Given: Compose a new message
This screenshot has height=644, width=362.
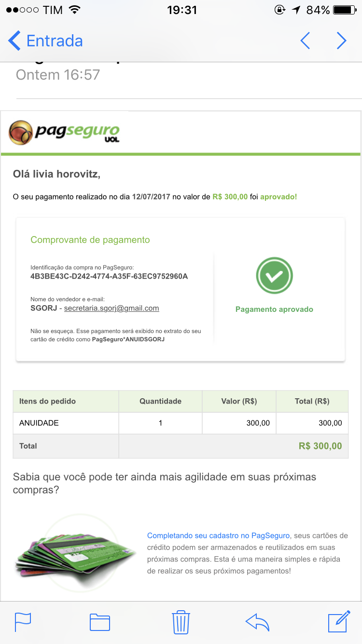Looking at the screenshot, I should coord(339,621).
